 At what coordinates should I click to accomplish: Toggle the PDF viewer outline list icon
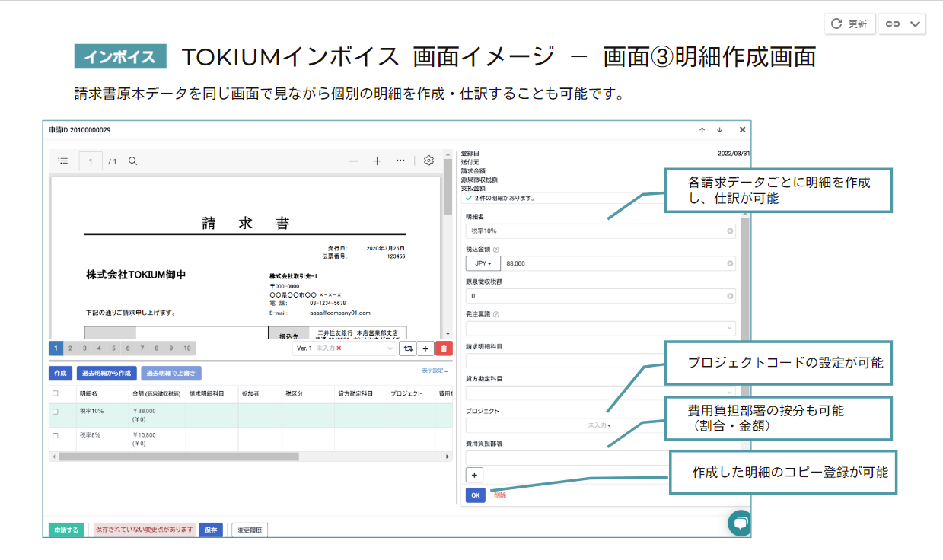point(63,161)
